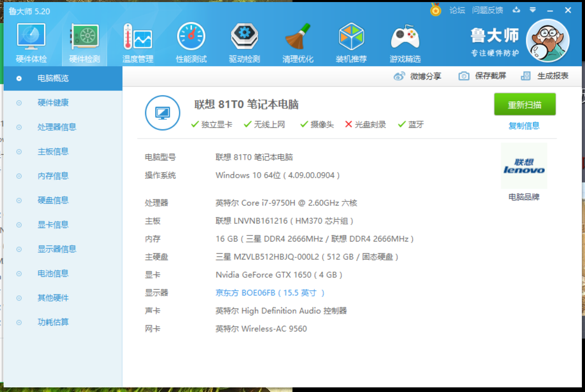Viewport: 585px width, 392px height.
Task: Click the round computer monitor icon
Action: [x=162, y=113]
